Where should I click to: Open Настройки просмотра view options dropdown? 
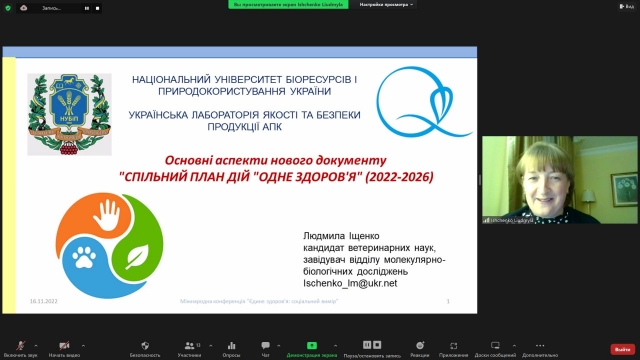point(386,4)
